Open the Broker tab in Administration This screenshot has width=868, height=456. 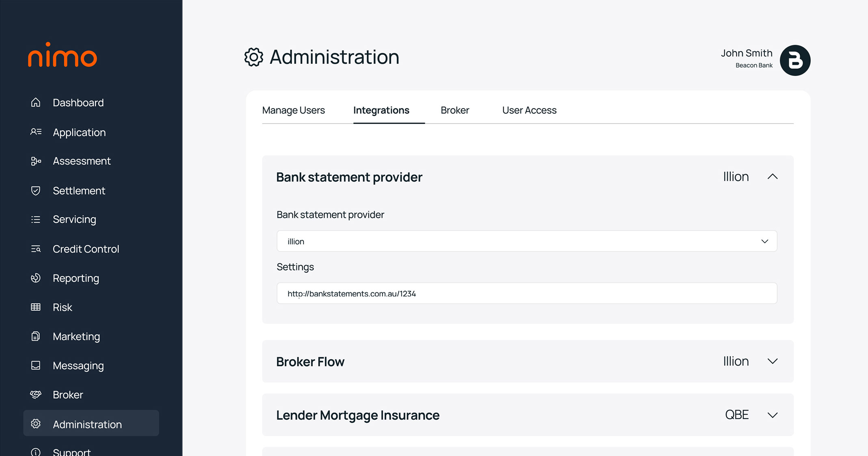click(x=455, y=110)
